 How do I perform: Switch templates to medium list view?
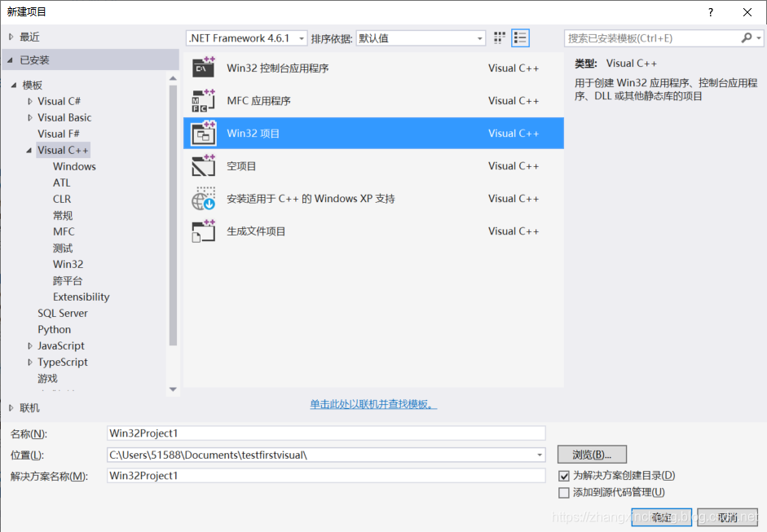(x=520, y=38)
